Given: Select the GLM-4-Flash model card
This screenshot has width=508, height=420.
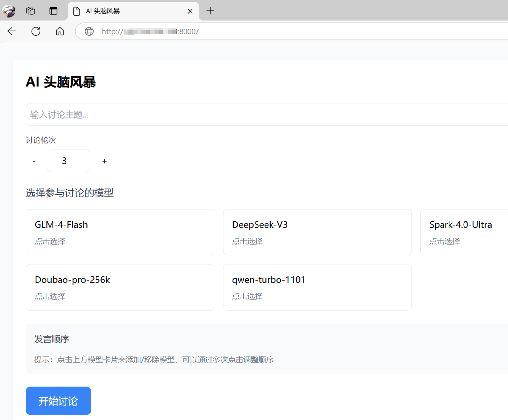Looking at the screenshot, I should (x=120, y=232).
